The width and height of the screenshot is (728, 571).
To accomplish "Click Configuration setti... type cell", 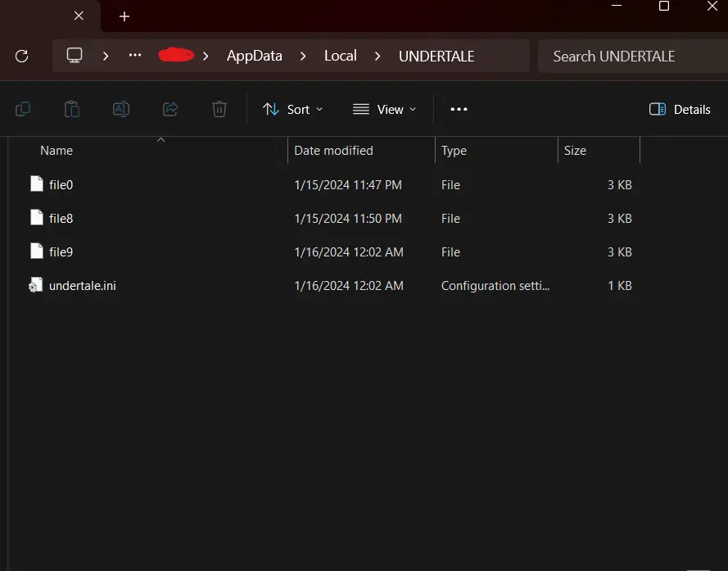I will pyautogui.click(x=495, y=286).
